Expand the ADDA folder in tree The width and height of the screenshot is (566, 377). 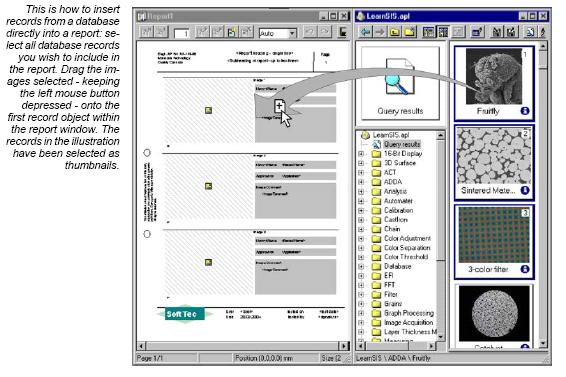pos(361,182)
